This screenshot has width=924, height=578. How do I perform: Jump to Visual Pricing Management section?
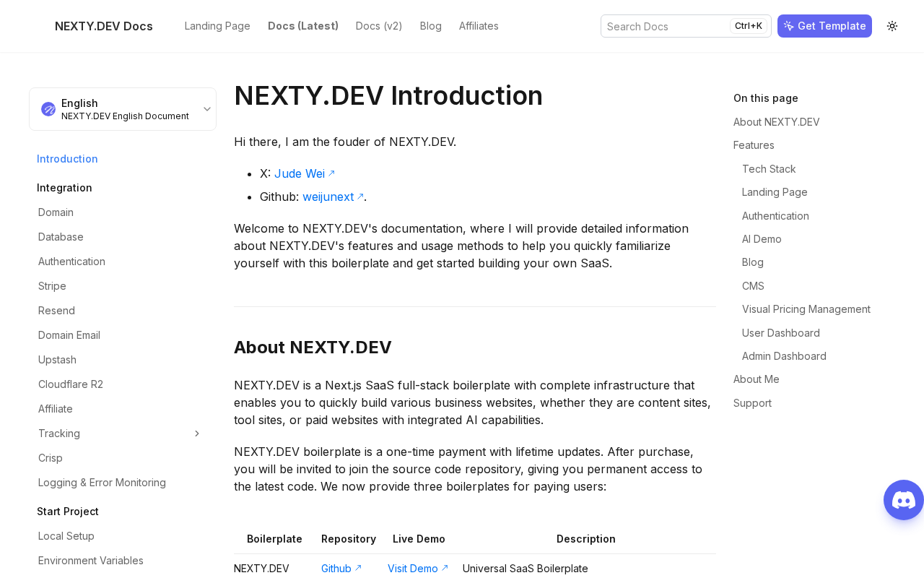[806, 309]
